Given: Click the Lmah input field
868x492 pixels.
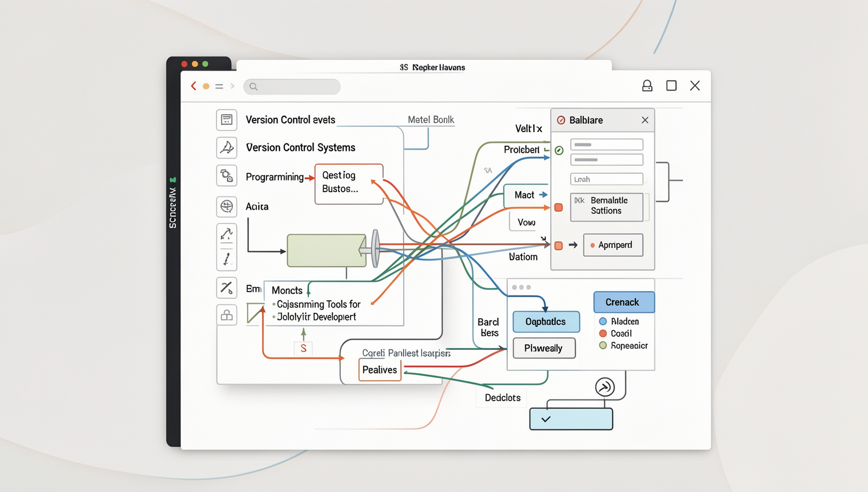Looking at the screenshot, I should click(607, 179).
